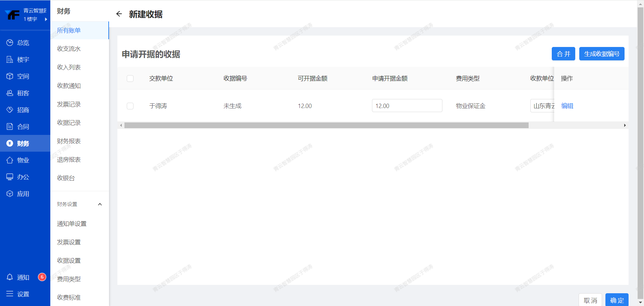Open the 总览 overview icon in sidebar

click(10, 43)
